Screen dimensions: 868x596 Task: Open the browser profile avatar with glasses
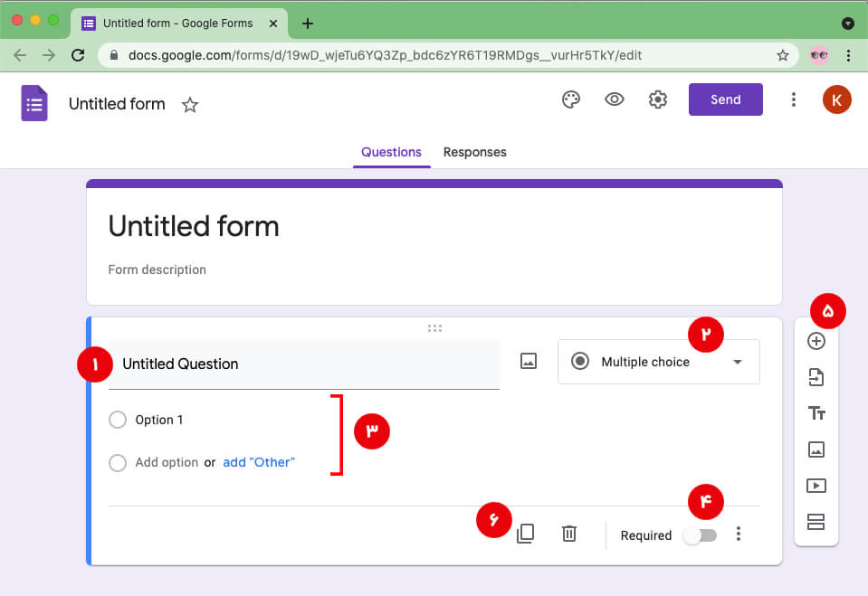tap(819, 55)
